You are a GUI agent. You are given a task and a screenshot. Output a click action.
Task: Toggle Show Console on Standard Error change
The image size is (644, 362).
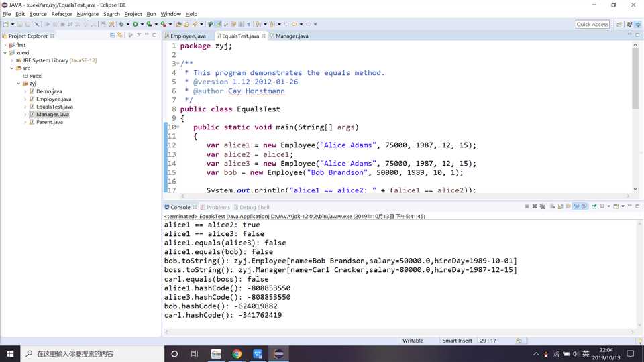584,206
